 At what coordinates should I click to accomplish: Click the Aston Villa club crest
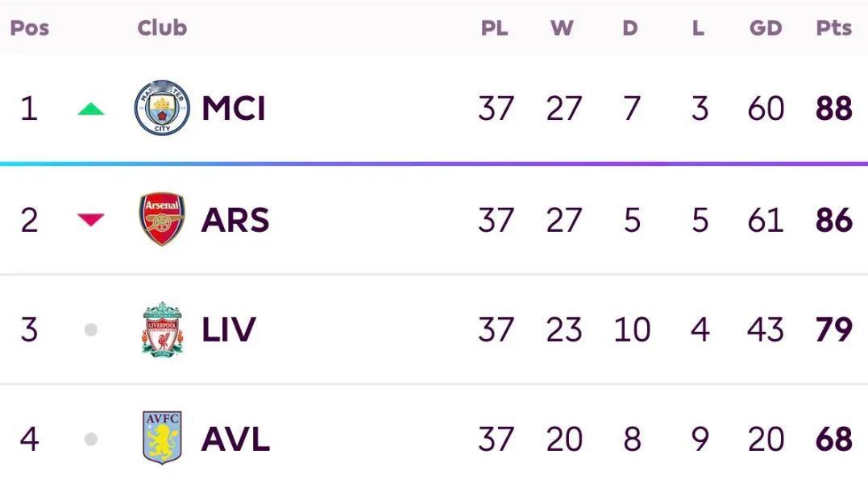[162, 437]
